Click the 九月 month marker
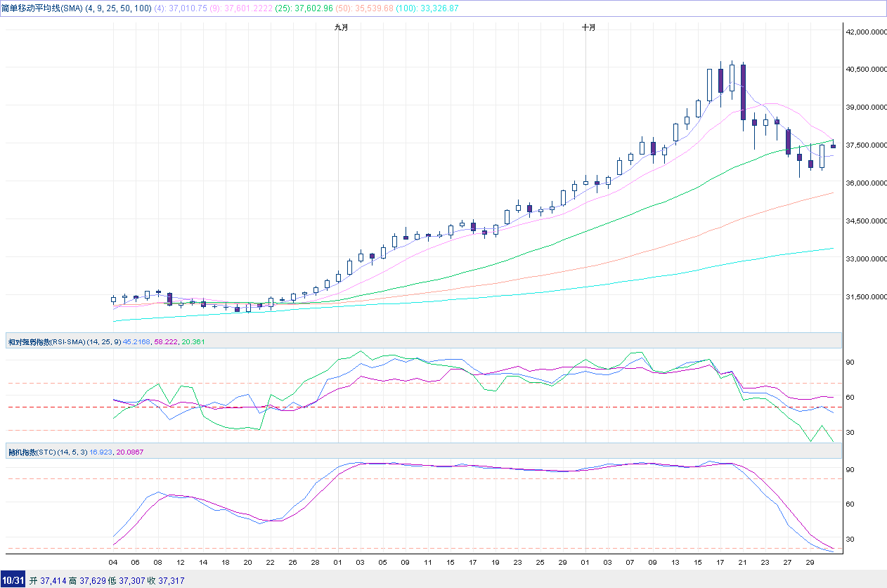This screenshot has height=588, width=887. [x=341, y=27]
